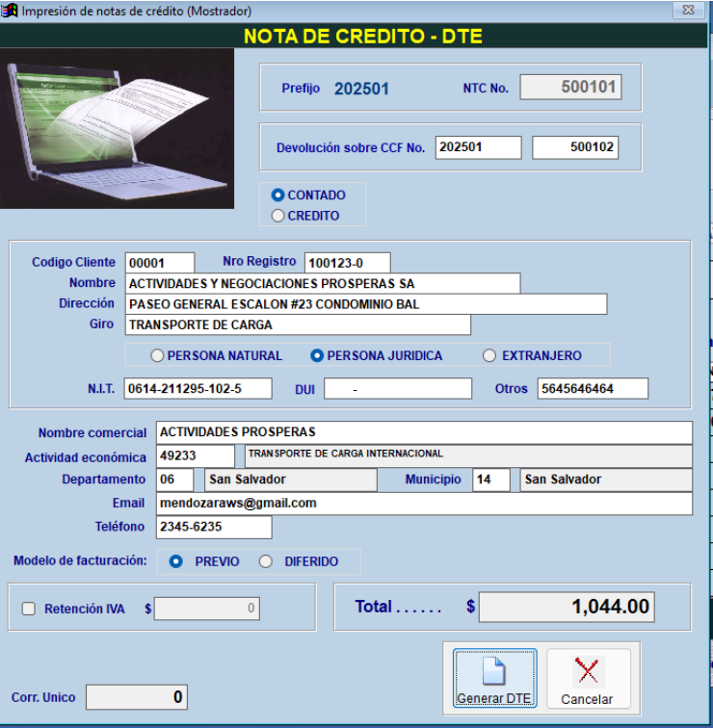Viewport: 713px width, 728px height.
Task: Click the NOTA DE CREDITO - DTE heading
Action: [363, 37]
